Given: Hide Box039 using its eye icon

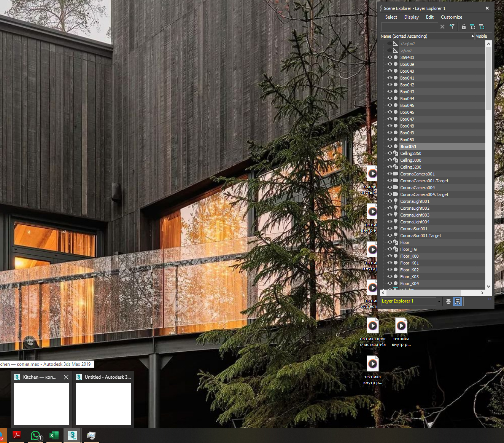Looking at the screenshot, I should pos(390,64).
